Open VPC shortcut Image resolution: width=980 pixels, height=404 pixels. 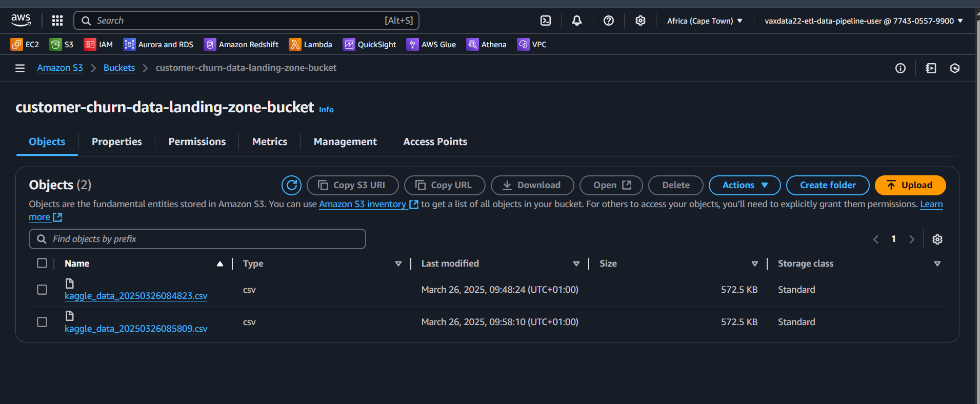click(x=532, y=45)
